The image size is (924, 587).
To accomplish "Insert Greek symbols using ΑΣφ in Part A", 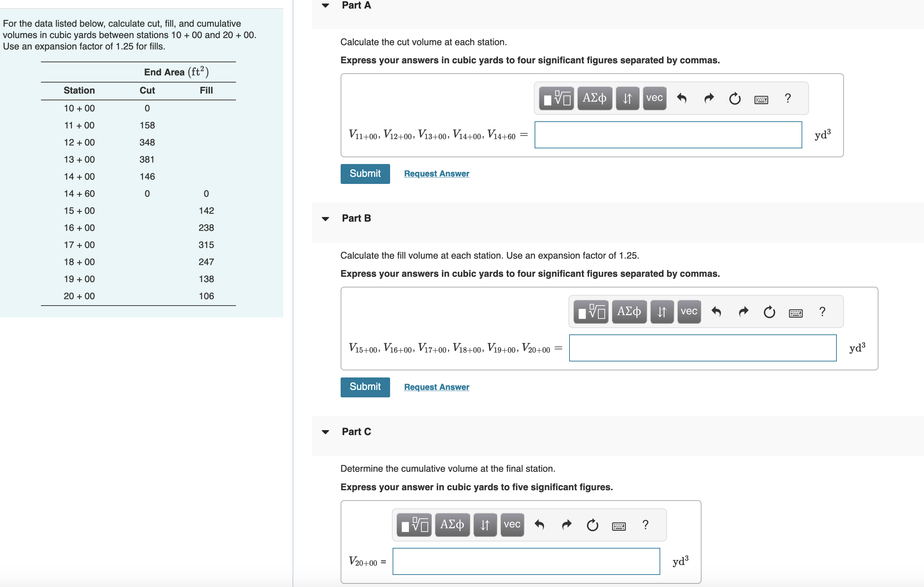I will point(595,98).
